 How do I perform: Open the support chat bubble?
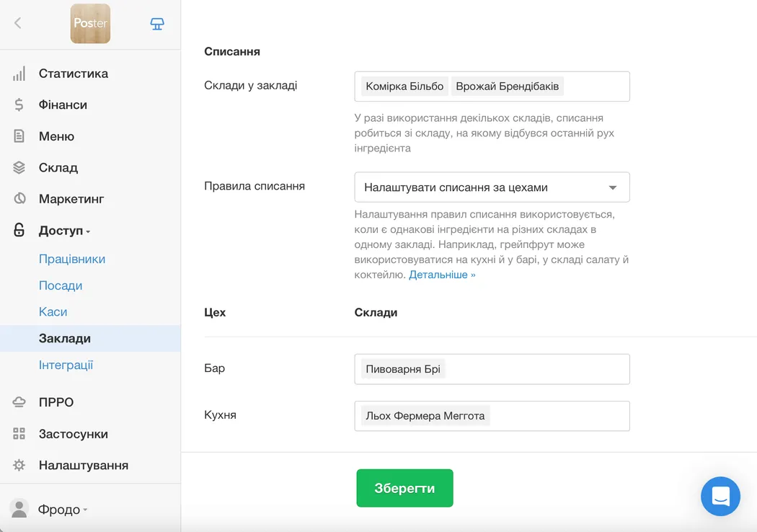[720, 496]
